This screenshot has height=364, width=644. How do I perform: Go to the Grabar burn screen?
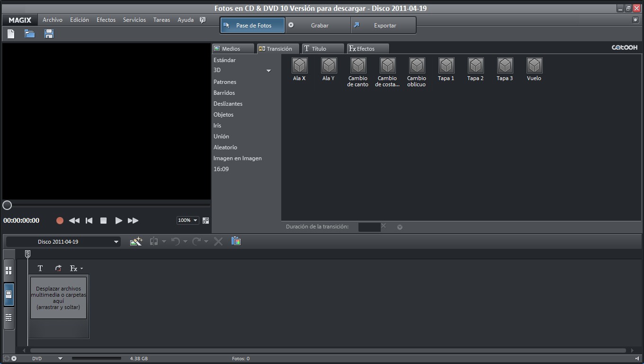pyautogui.click(x=318, y=26)
